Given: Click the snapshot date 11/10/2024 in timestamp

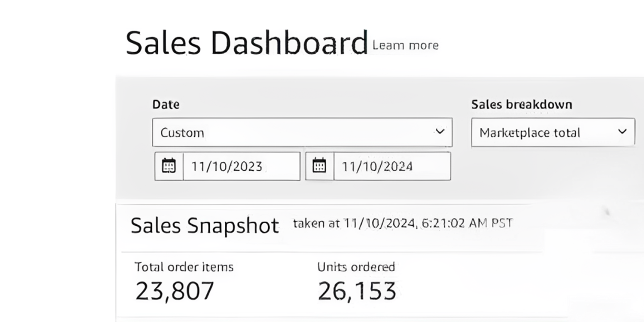Looking at the screenshot, I should (x=380, y=223).
